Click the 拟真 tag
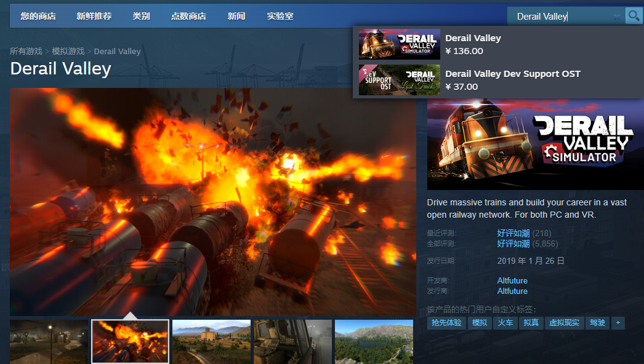Image resolution: width=644 pixels, height=364 pixels. tap(531, 323)
